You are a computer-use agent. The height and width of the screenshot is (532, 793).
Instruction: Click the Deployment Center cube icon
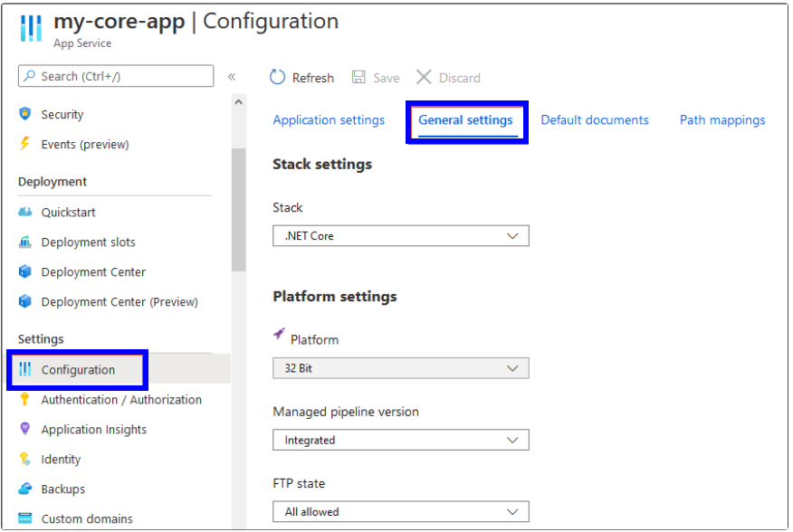click(x=24, y=271)
